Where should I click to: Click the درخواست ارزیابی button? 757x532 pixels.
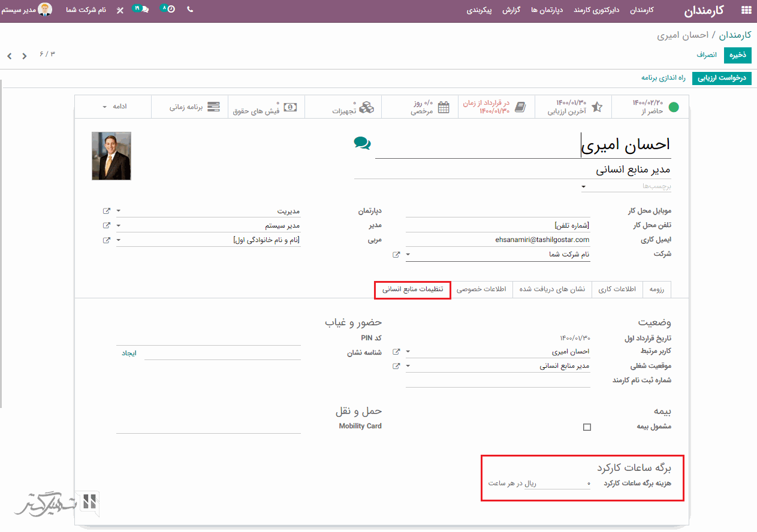tap(722, 78)
